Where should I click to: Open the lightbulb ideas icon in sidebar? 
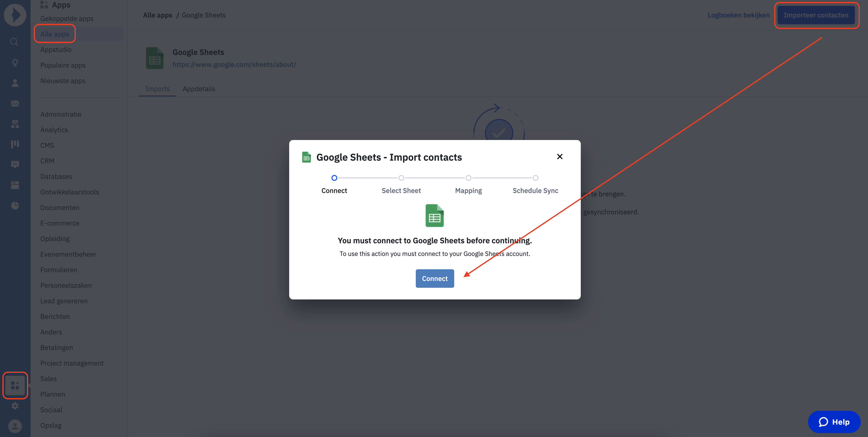(x=15, y=62)
